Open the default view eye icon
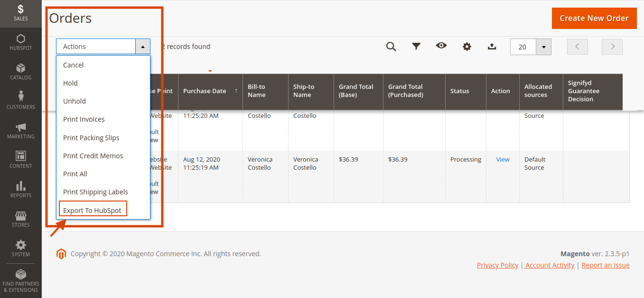Viewport: 644px width, 298px height. coord(441,46)
